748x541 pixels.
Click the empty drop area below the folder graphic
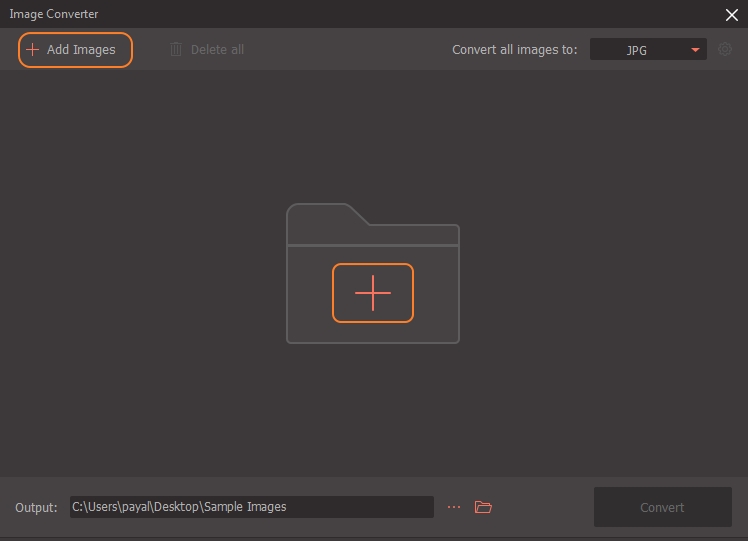click(372, 410)
